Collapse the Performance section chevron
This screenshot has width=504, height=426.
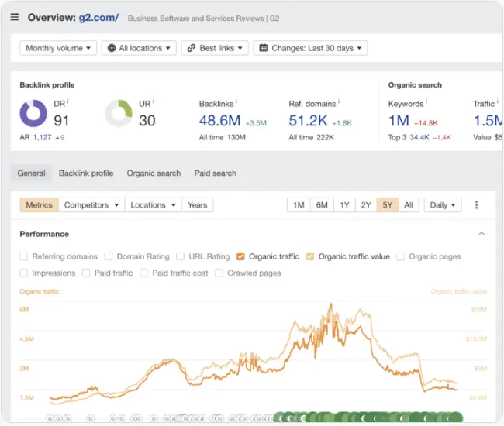click(x=482, y=234)
